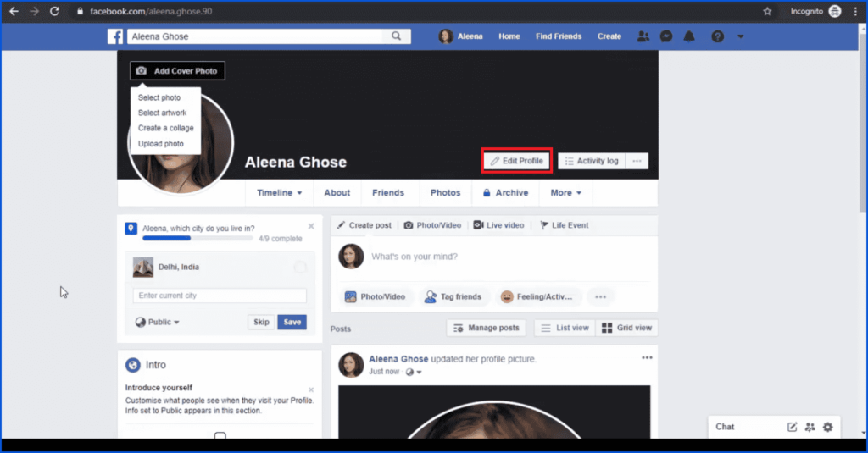Open Find Friends in the top bar
The width and height of the screenshot is (868, 453).
pos(558,36)
